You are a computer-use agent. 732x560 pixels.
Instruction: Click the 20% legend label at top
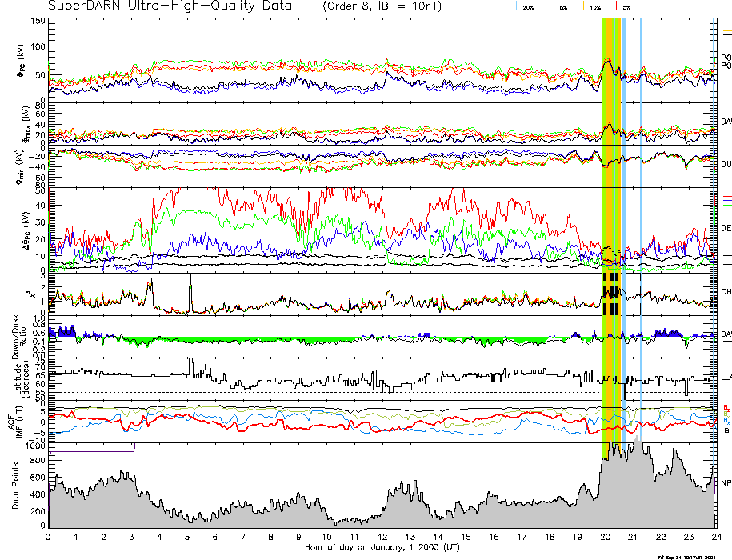pos(528,6)
